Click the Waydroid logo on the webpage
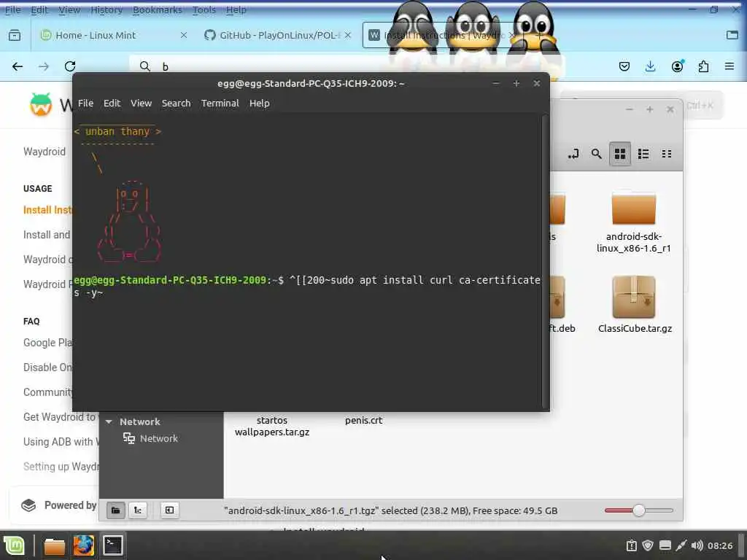Image resolution: width=747 pixels, height=560 pixels. [41, 104]
